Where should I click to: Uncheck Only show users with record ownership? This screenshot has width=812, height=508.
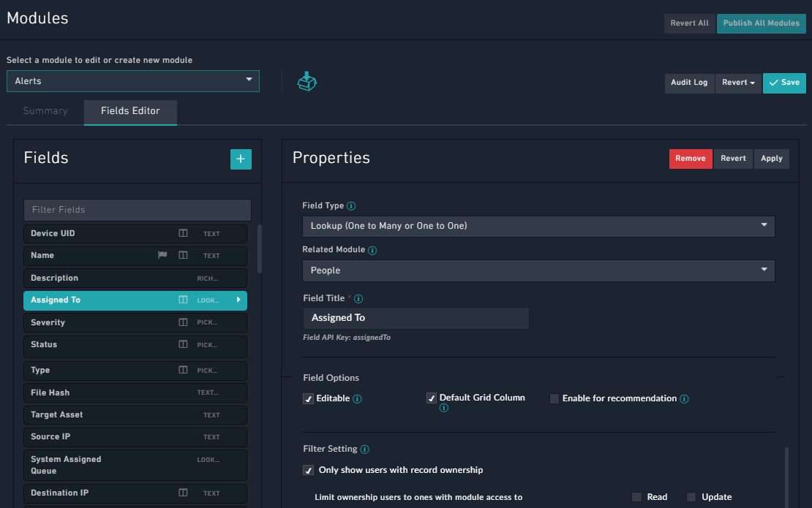coord(308,470)
